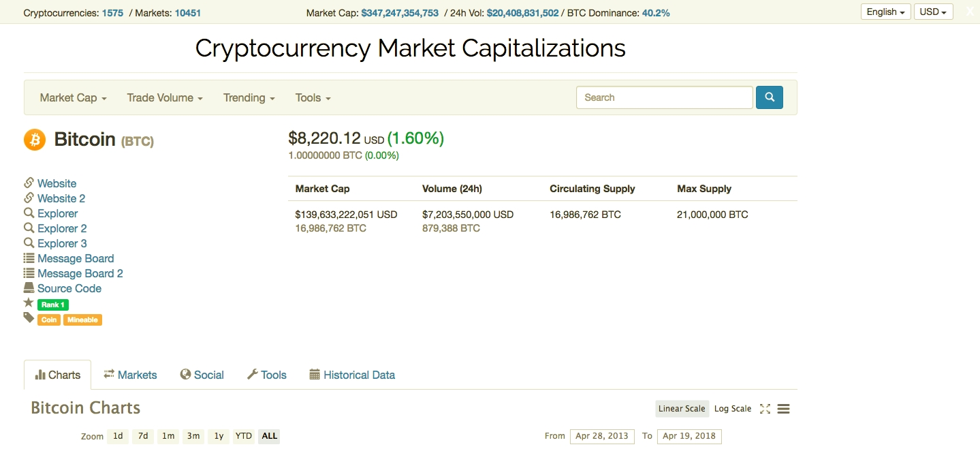Click the Bitcoin Charts heading

pyautogui.click(x=86, y=408)
